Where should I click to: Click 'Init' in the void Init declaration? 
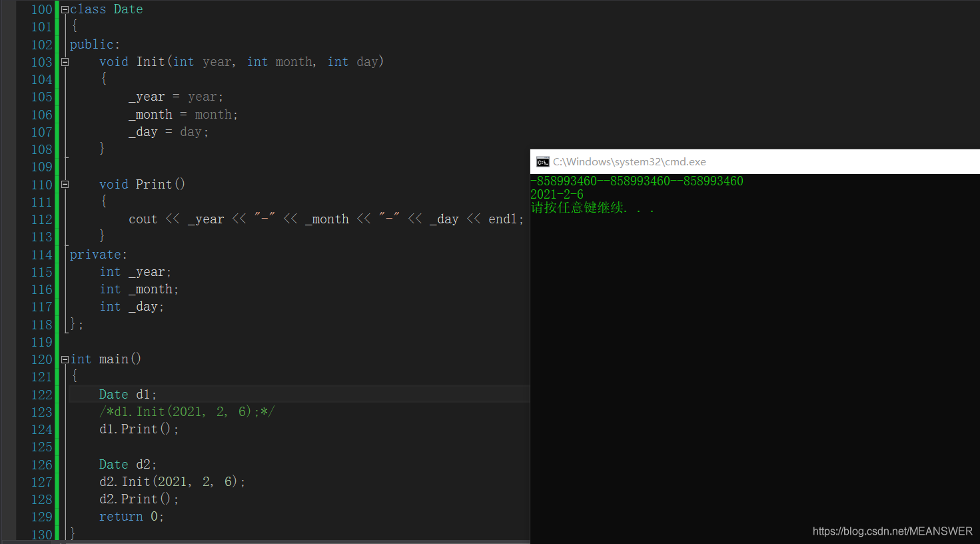[x=151, y=62]
